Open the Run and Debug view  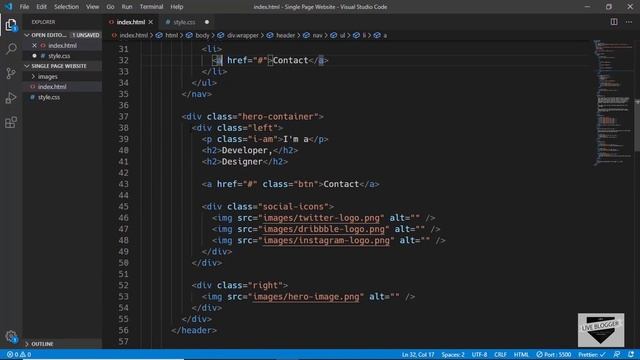pyautogui.click(x=11, y=98)
